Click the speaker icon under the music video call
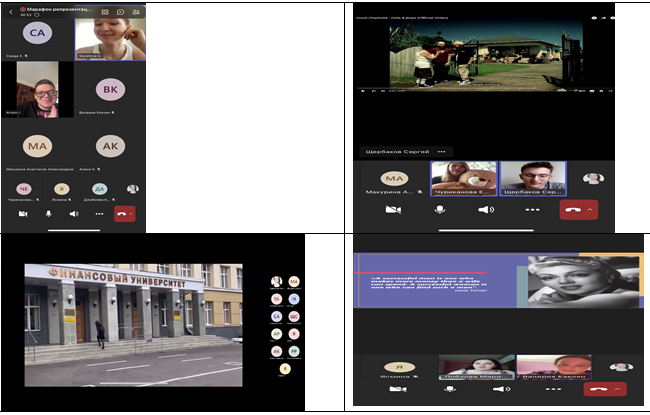 tap(486, 210)
